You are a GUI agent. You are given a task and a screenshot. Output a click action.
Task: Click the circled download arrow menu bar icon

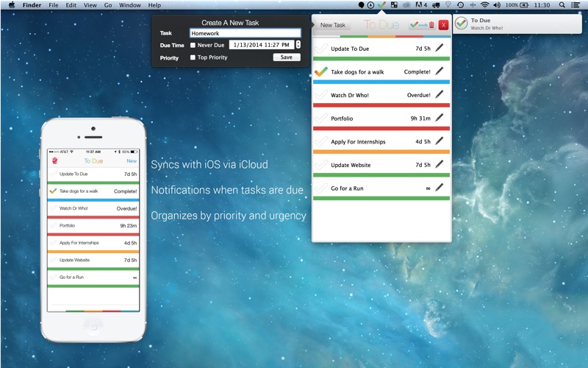coord(370,5)
